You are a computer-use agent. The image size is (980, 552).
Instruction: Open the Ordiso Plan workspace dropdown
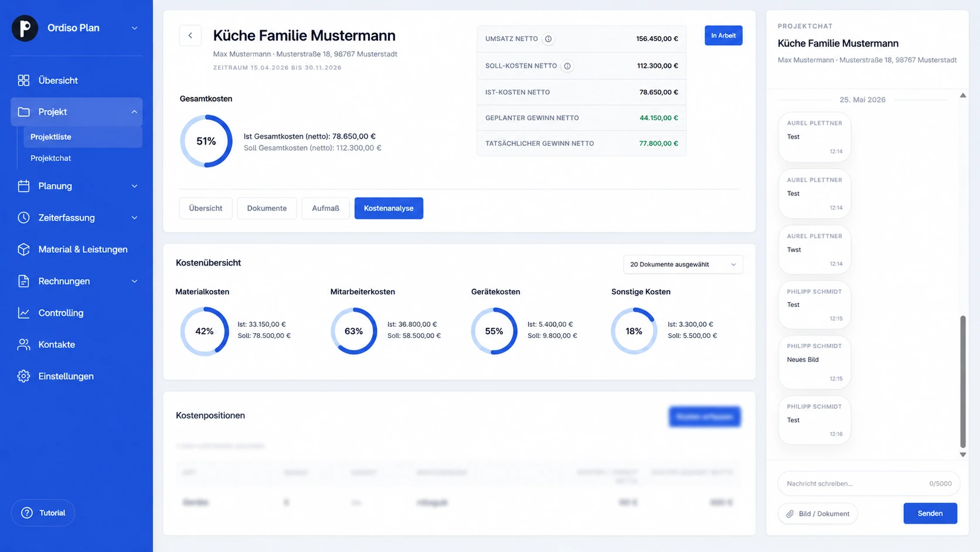click(x=134, y=28)
